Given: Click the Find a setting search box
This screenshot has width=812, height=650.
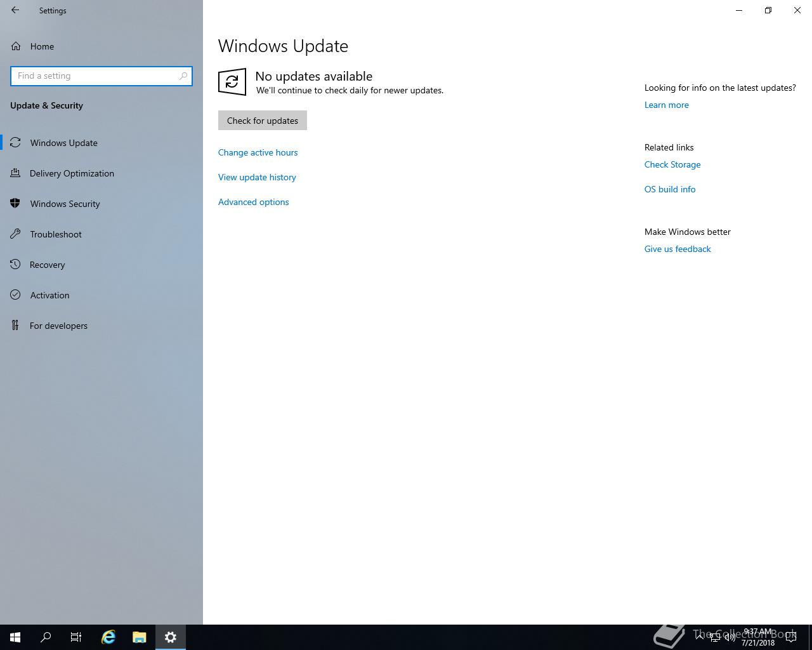Looking at the screenshot, I should [101, 76].
